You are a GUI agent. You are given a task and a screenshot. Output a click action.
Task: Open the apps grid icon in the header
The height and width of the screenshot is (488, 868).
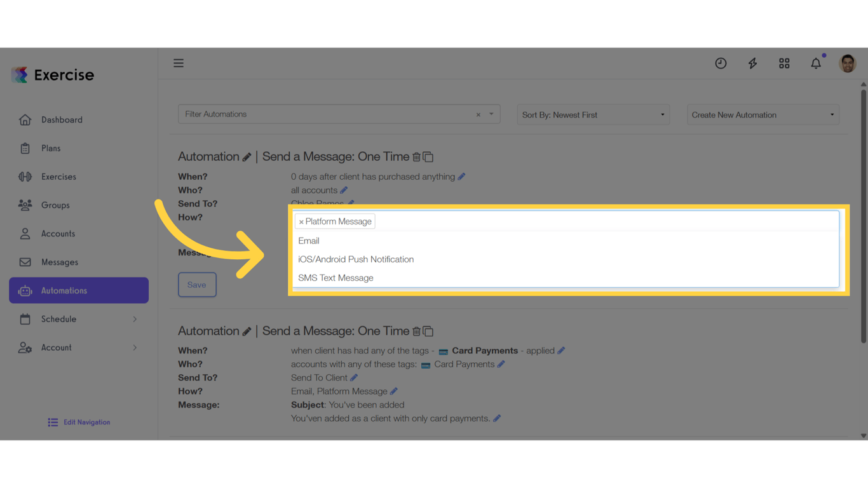click(x=784, y=63)
